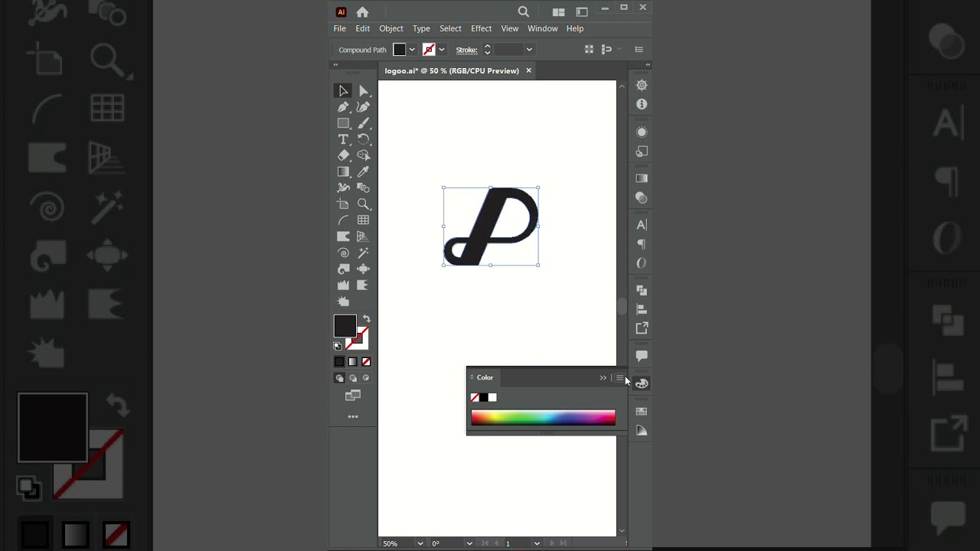Open the workspace switcher icon
Viewport: 980px width, 551px height.
click(582, 11)
